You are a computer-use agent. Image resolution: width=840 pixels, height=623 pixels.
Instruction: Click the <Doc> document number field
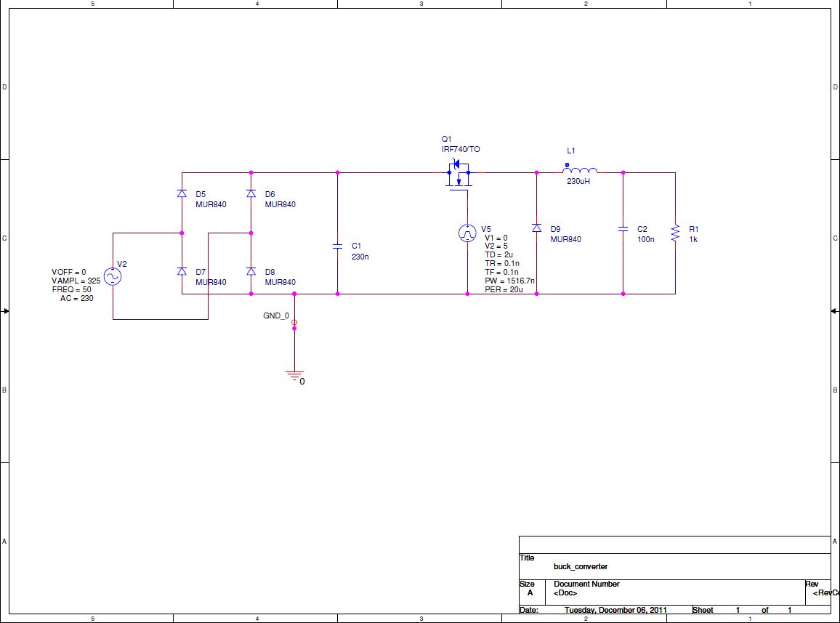[565, 593]
